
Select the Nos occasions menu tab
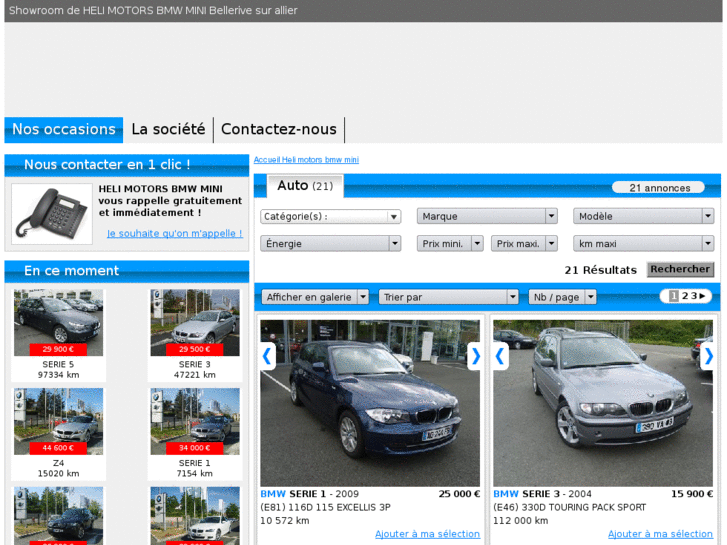64,129
